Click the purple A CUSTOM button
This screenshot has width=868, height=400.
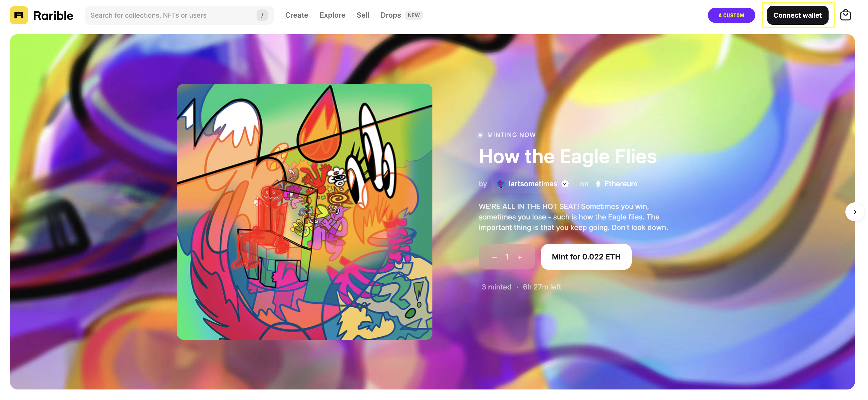731,15
